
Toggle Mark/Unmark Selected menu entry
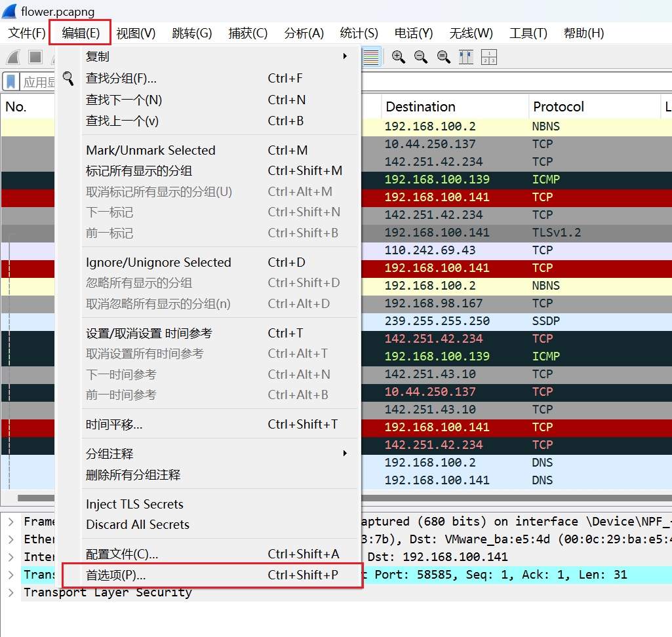pyautogui.click(x=151, y=150)
